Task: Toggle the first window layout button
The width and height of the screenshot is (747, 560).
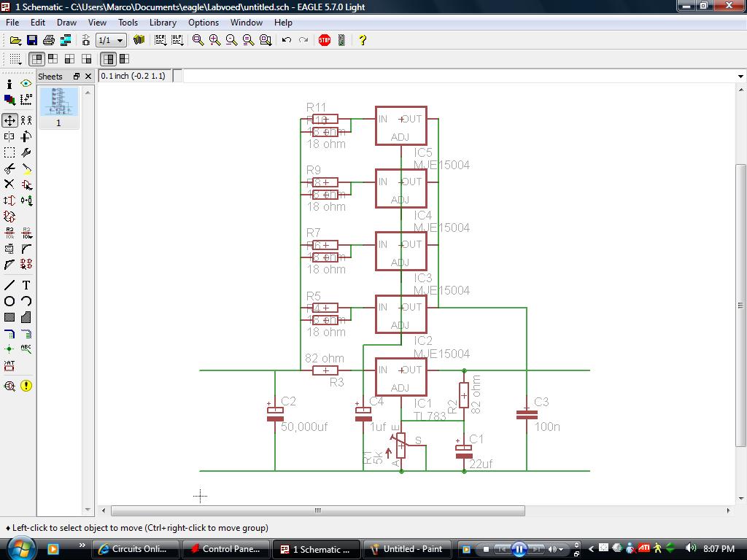Action: [36, 58]
